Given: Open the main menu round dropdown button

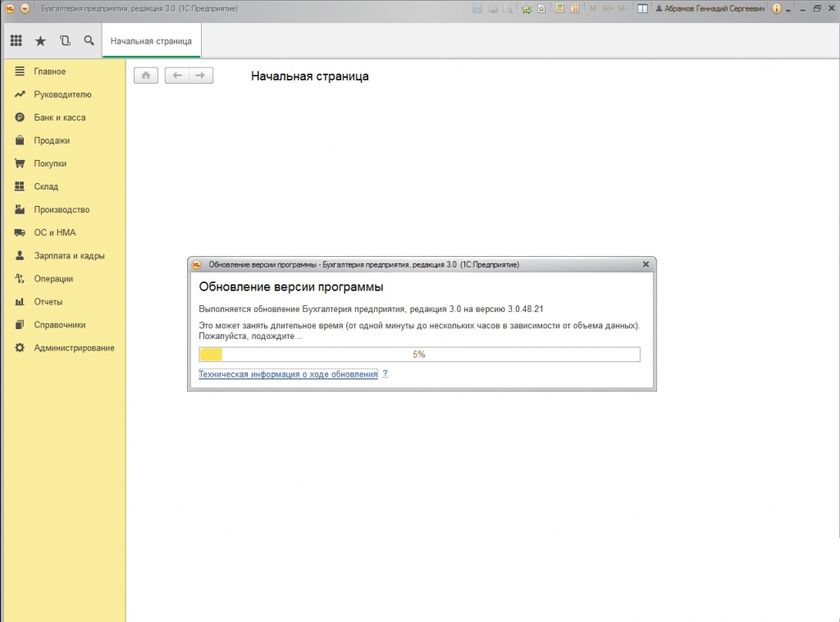Looking at the screenshot, I should point(25,8).
